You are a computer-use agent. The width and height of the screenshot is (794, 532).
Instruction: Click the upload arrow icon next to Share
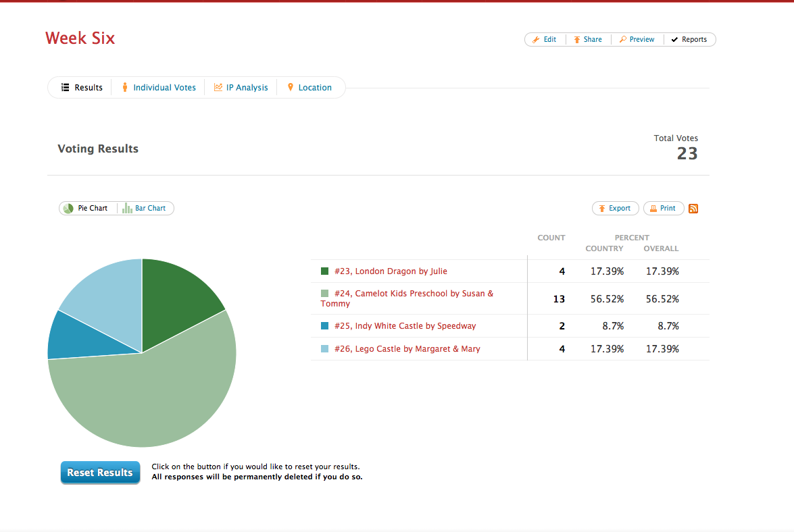[577, 39]
